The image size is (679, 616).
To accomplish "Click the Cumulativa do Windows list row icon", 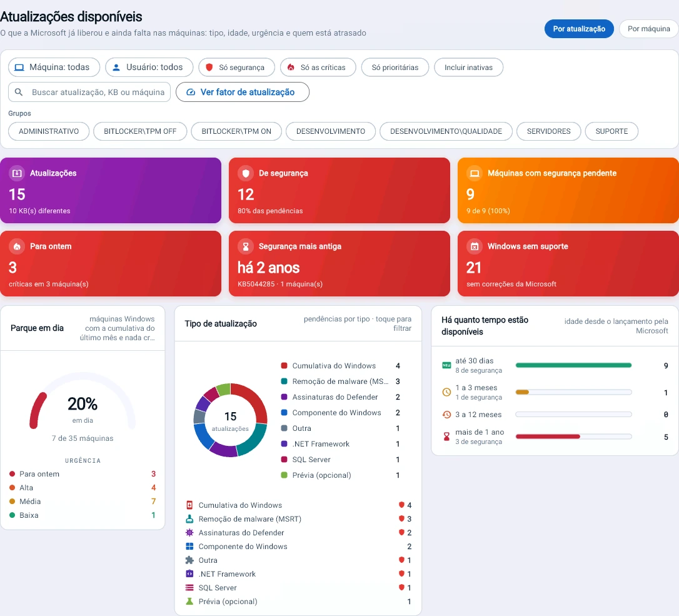I will tap(189, 505).
